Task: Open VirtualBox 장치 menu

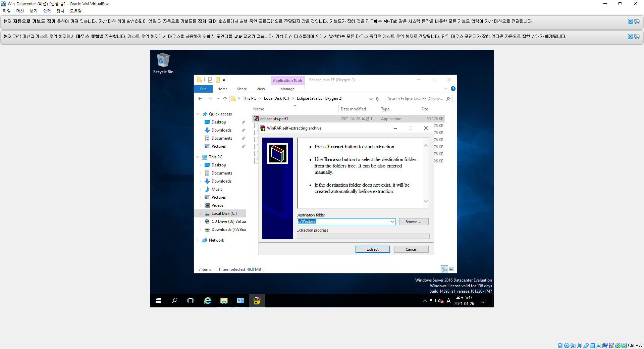Action: pyautogui.click(x=60, y=11)
